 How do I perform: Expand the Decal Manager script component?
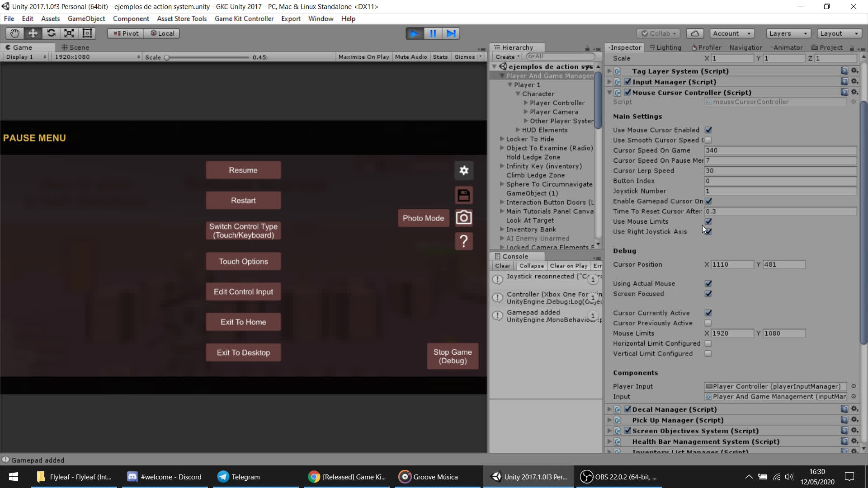point(609,409)
